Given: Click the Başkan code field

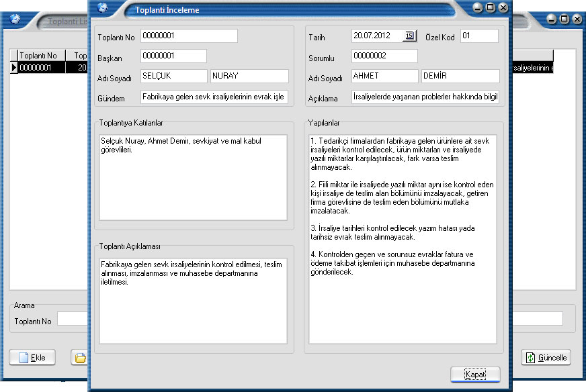Looking at the screenshot, I should [174, 56].
